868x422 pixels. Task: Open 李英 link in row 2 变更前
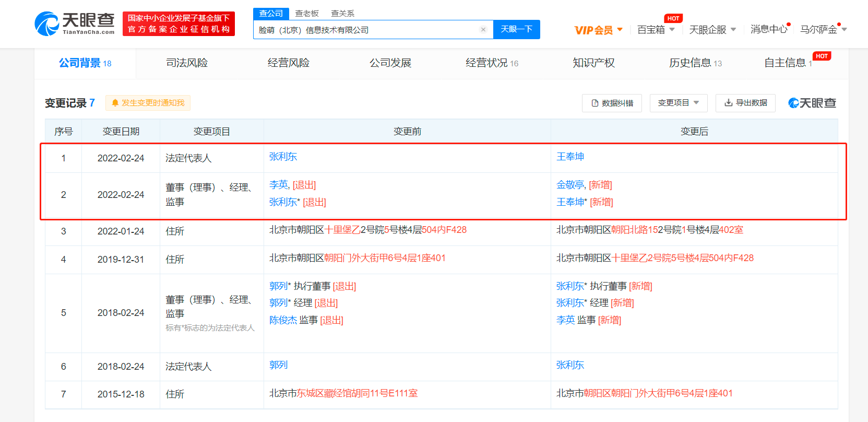click(279, 185)
